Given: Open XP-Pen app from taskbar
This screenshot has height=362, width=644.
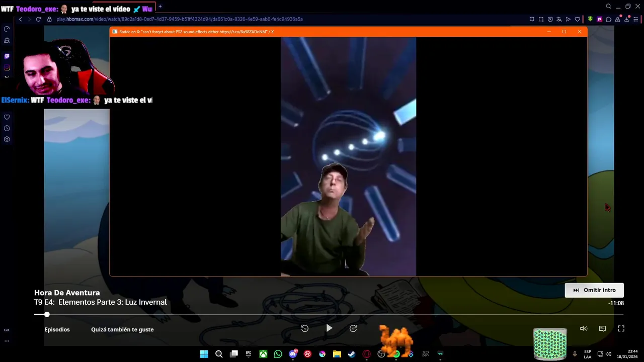Looking at the screenshot, I should (x=426, y=354).
